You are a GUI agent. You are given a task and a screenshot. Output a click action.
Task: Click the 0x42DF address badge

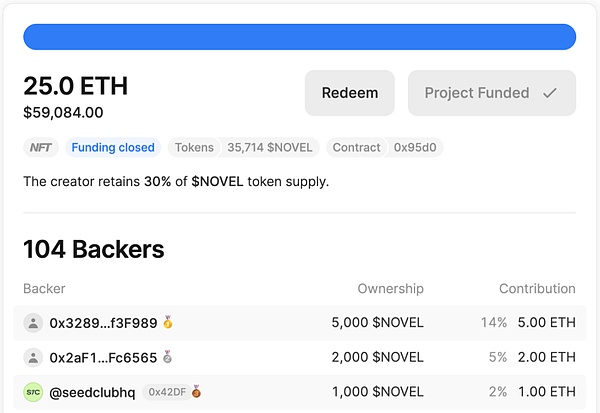pos(167,392)
